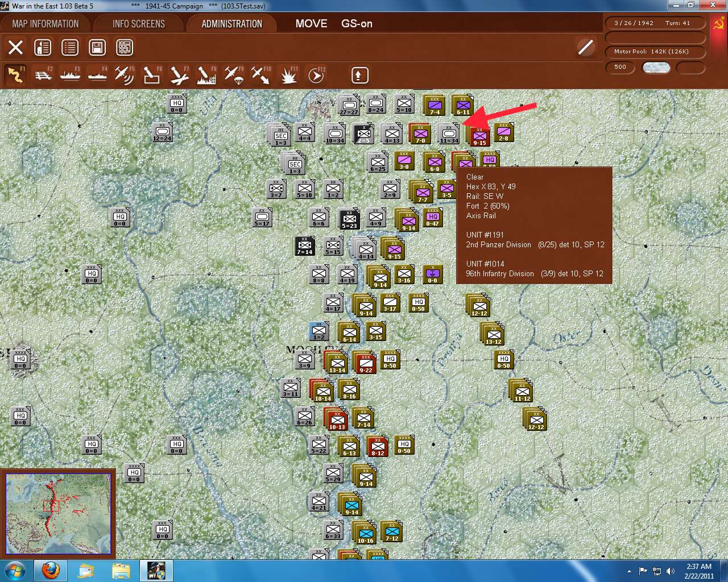Click the volume icon in system tray
This screenshot has width=728, height=582.
click(x=671, y=571)
